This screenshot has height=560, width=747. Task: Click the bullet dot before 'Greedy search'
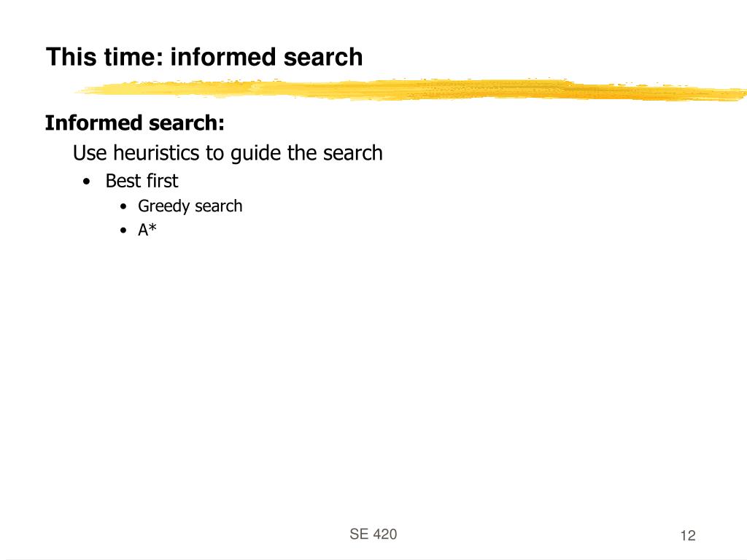click(x=123, y=206)
